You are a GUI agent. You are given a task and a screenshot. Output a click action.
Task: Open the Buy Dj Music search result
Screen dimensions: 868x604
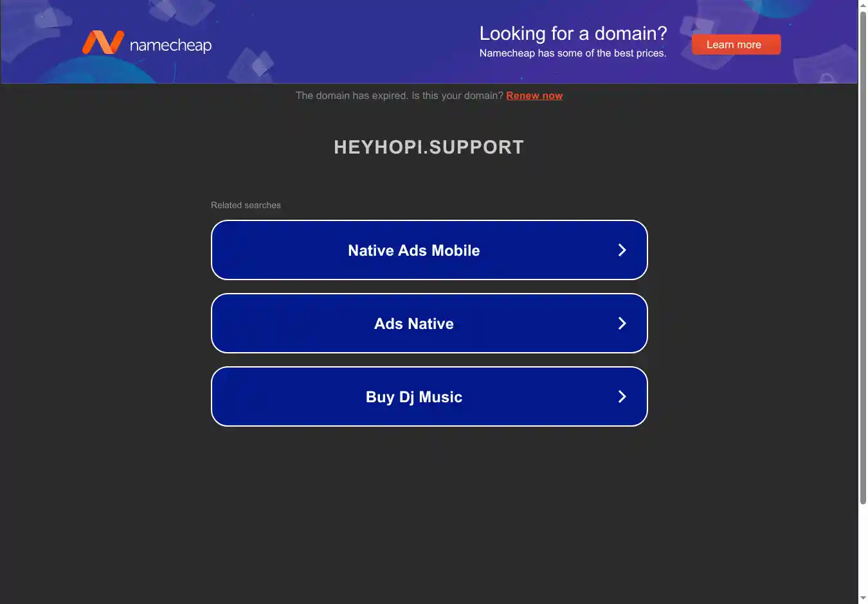click(x=429, y=396)
